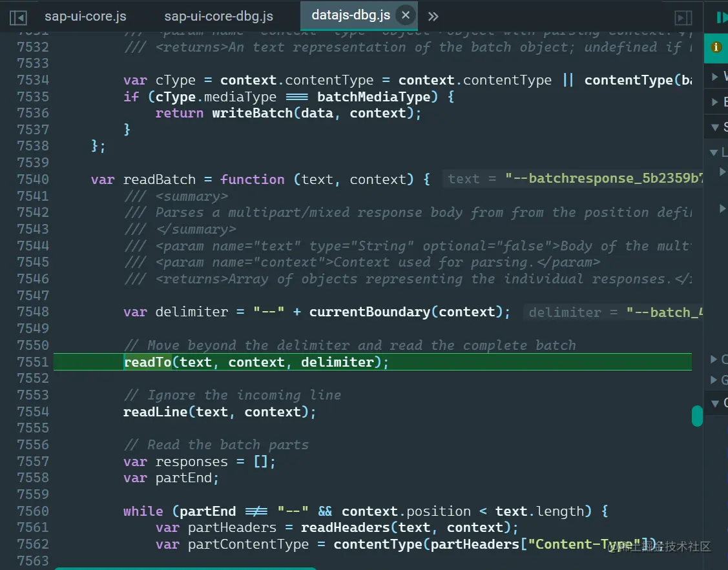This screenshot has width=728, height=570.
Task: Click readLine call on line 7554
Action: point(155,412)
